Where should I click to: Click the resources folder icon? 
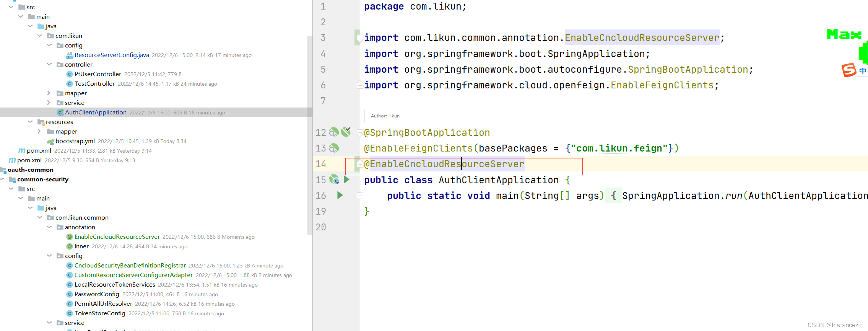[41, 122]
